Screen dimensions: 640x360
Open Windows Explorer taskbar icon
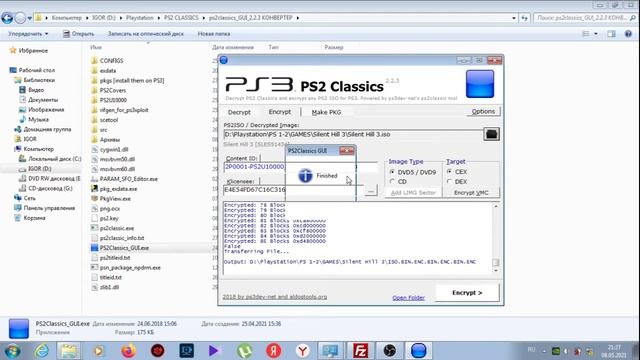coord(69,351)
